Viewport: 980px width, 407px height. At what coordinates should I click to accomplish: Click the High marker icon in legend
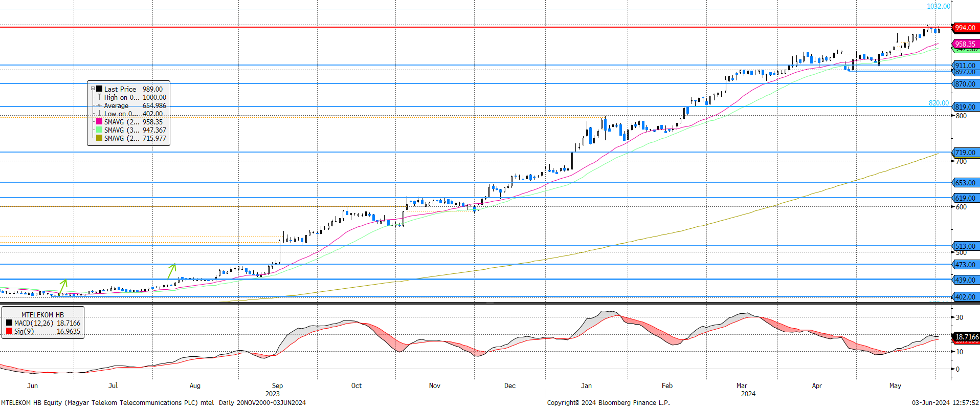coord(99,97)
